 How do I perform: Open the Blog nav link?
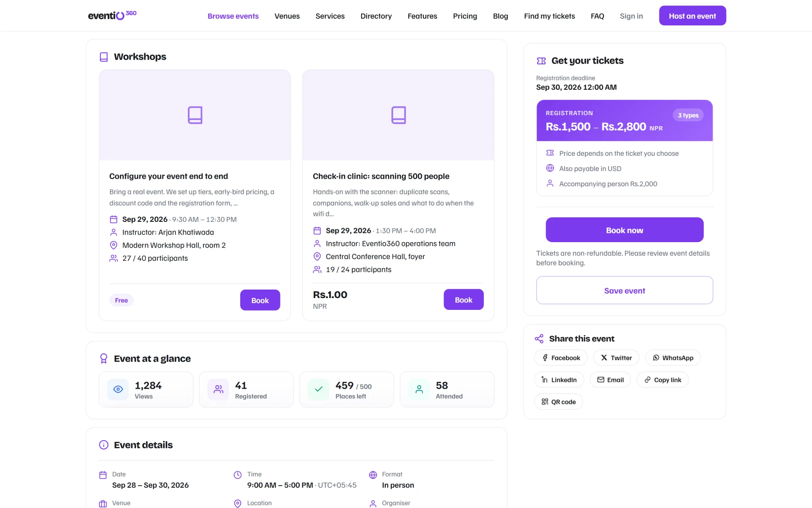pos(500,16)
